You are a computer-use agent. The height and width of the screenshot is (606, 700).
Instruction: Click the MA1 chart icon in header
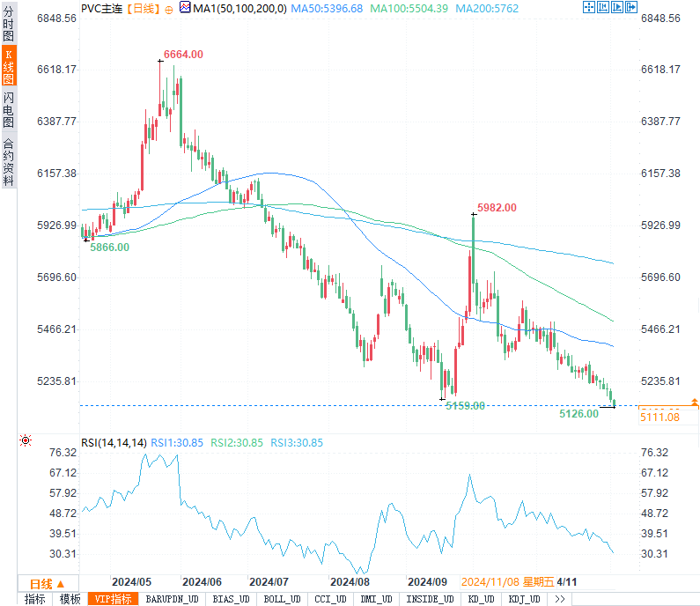185,8
